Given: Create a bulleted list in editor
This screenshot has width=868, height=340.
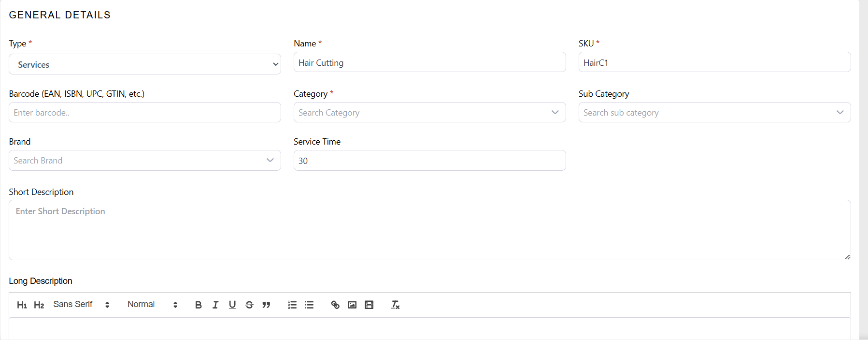Looking at the screenshot, I should point(309,305).
